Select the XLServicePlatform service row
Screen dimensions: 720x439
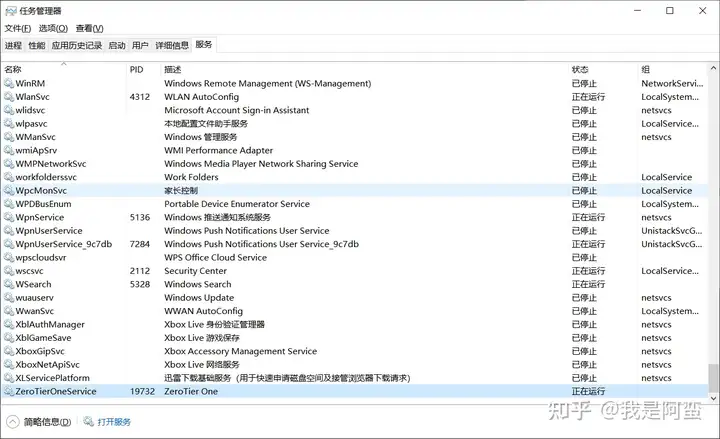click(x=354, y=378)
